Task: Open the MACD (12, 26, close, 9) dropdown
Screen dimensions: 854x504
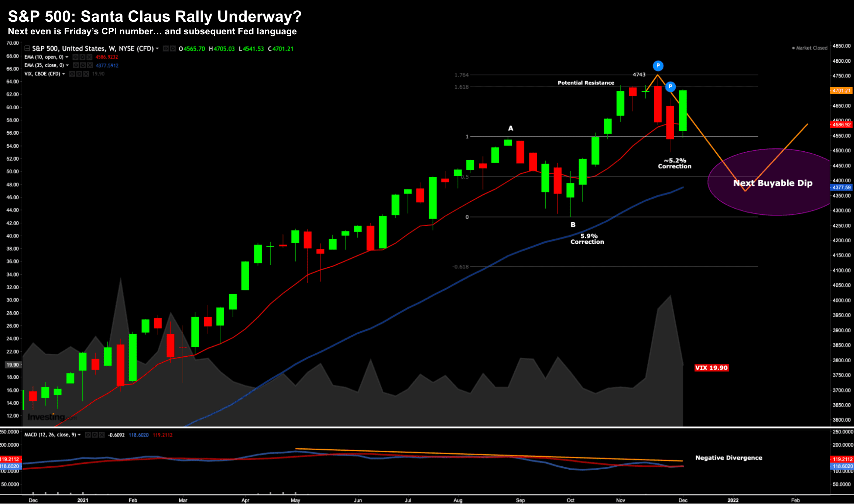Action: tap(79, 435)
